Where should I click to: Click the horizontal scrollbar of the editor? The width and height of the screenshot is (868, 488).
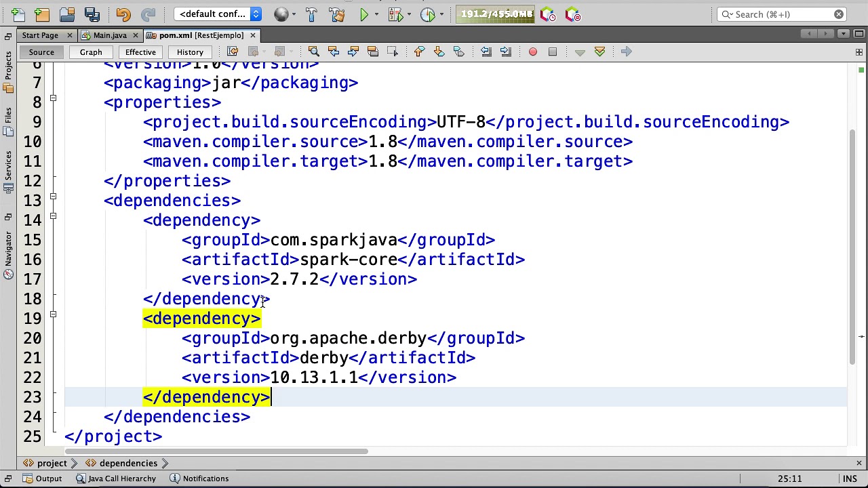[216, 451]
